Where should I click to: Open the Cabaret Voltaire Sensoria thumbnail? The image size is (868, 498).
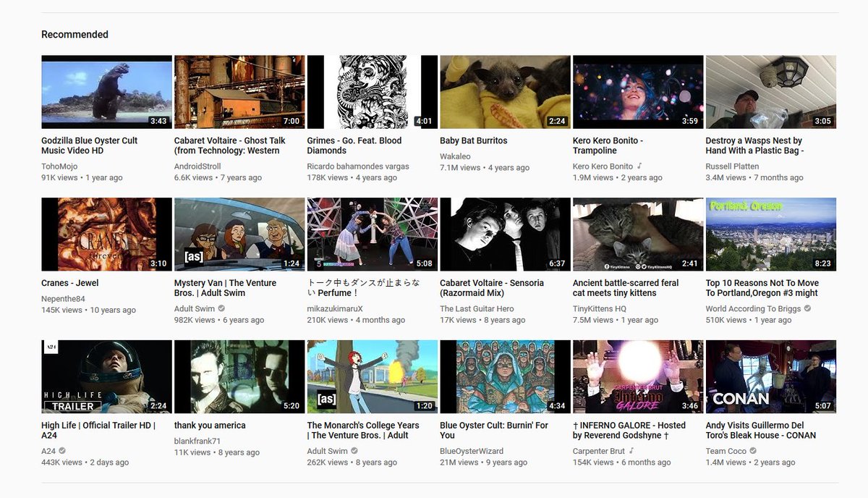[x=505, y=235]
